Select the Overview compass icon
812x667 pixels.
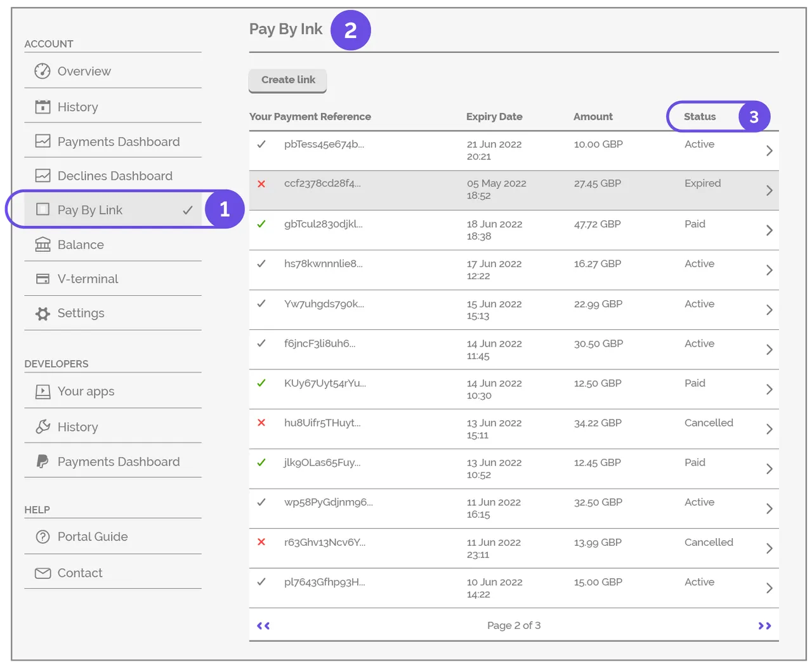point(43,71)
